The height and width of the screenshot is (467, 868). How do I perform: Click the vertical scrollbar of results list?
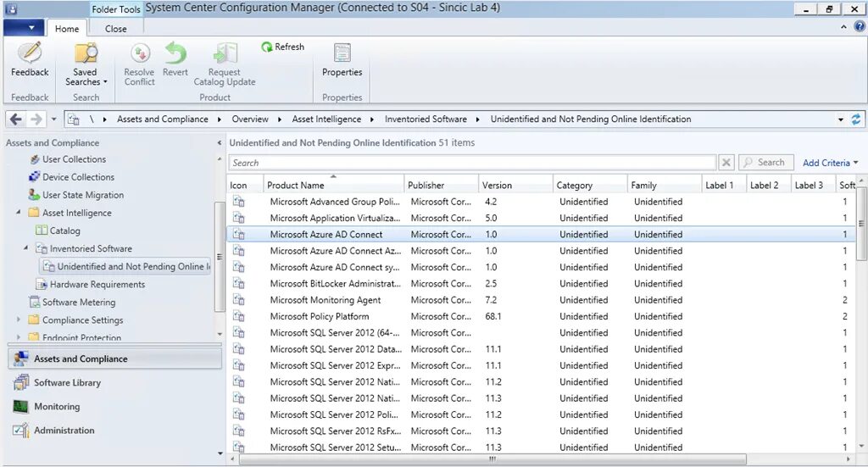pos(861,224)
